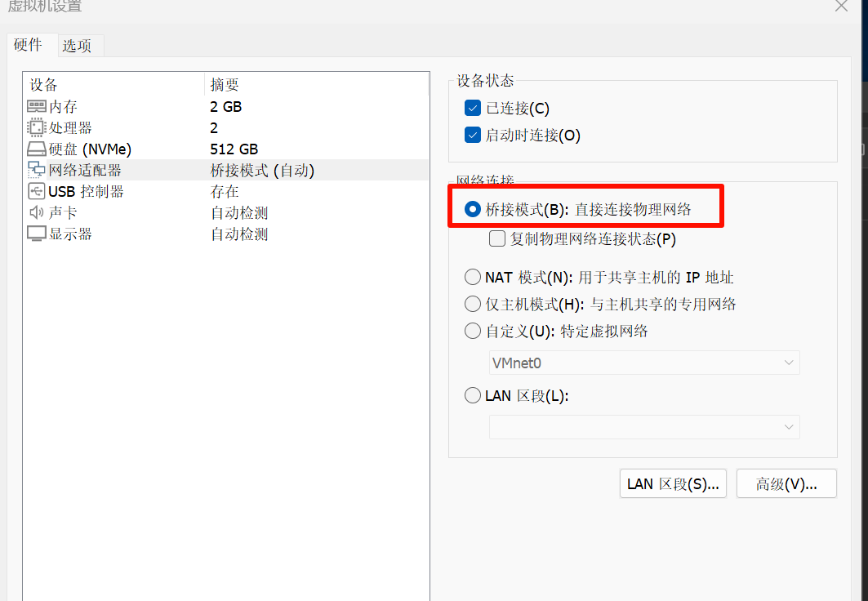The width and height of the screenshot is (868, 601).
Task: Click the LAN 区段(S)... button
Action: coord(672,483)
